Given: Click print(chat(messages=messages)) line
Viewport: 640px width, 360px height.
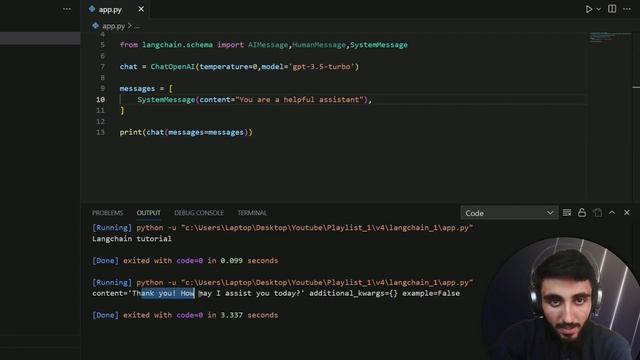Looking at the screenshot, I should (186, 132).
